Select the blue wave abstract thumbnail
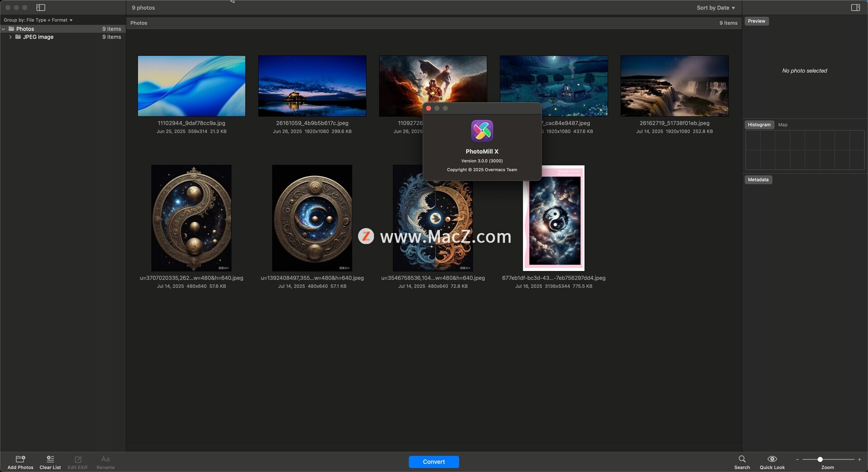This screenshot has height=472, width=868. pos(192,86)
